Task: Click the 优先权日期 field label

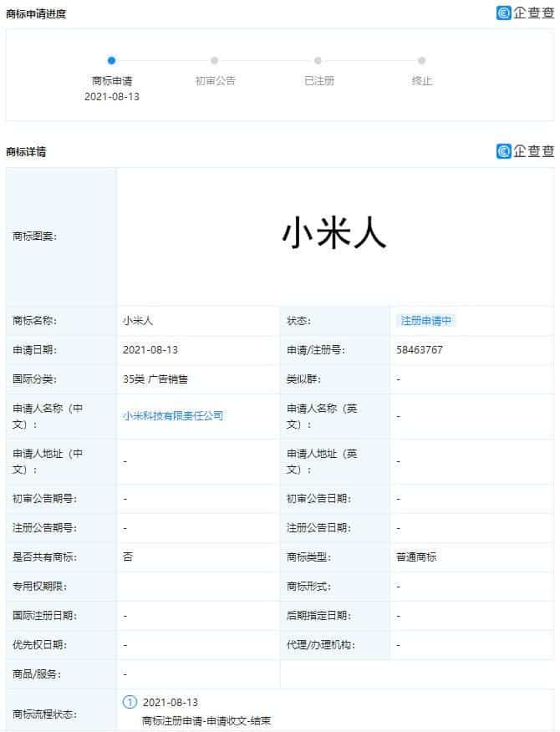Action: point(39,645)
